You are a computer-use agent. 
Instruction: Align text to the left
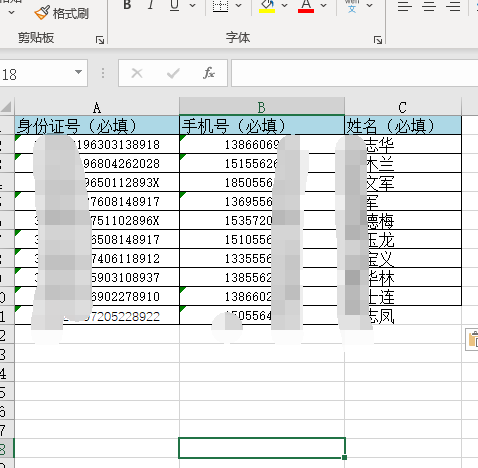pos(405,6)
